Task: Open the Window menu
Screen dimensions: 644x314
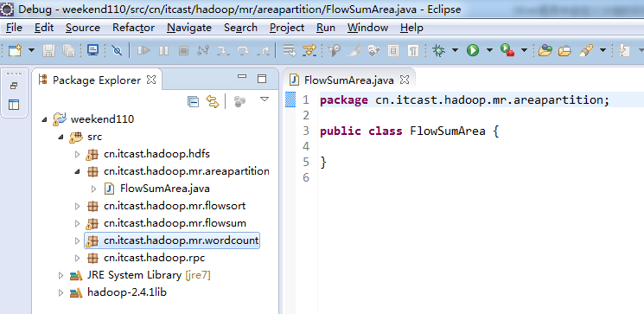Action: pos(367,28)
